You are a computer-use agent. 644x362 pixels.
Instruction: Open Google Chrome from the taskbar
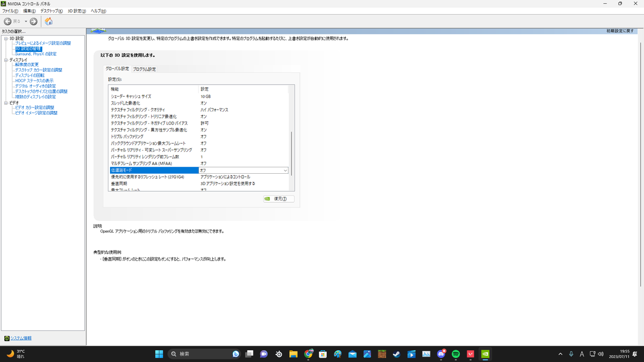[x=309, y=354]
